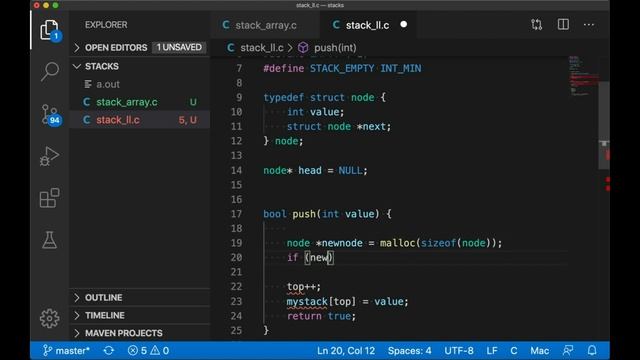This screenshot has height=360, width=640.
Task: Open a.out in the file tree
Action: click(108, 84)
